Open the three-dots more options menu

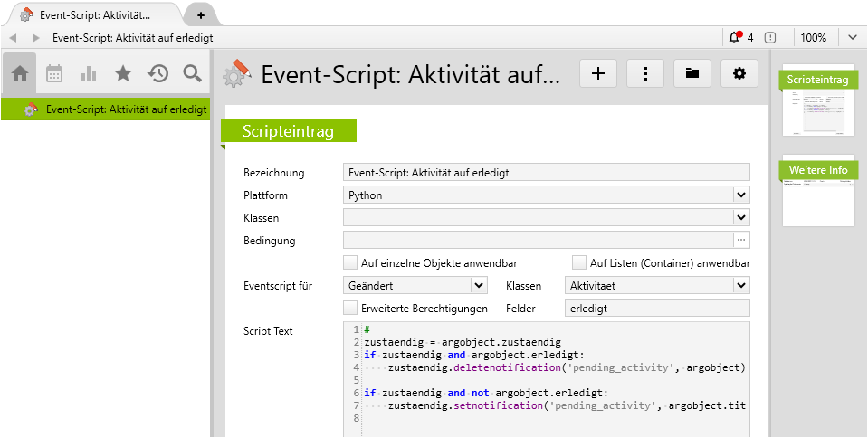[x=645, y=74]
